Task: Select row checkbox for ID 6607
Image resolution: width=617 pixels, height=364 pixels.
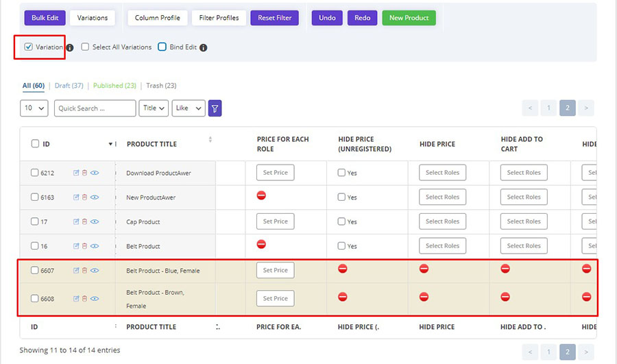Action: (x=35, y=270)
